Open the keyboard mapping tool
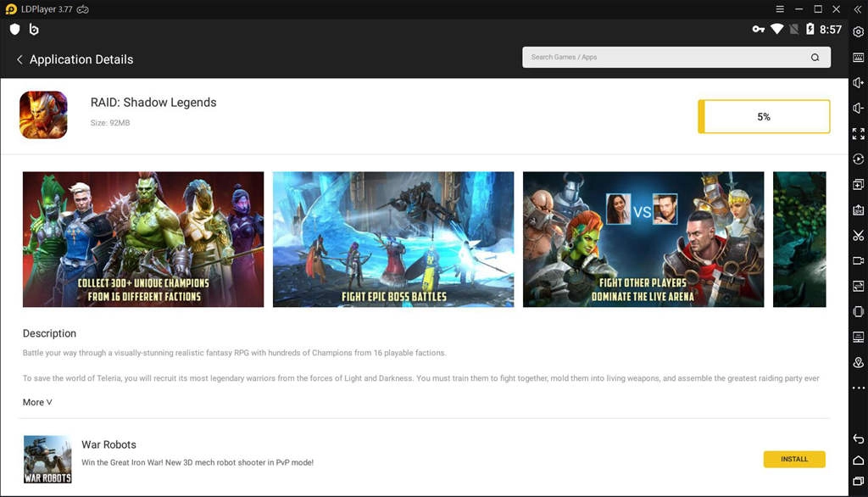This screenshot has height=497, width=868. point(858,57)
